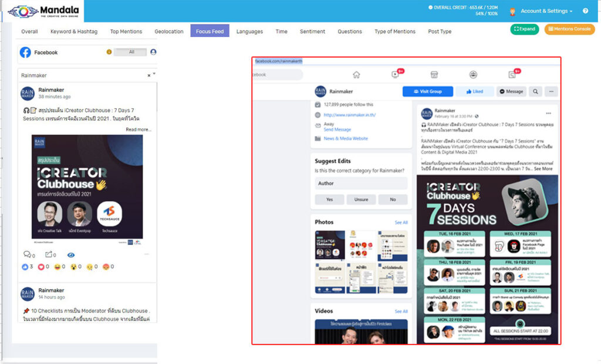Click the blue user profile icon

click(x=153, y=52)
